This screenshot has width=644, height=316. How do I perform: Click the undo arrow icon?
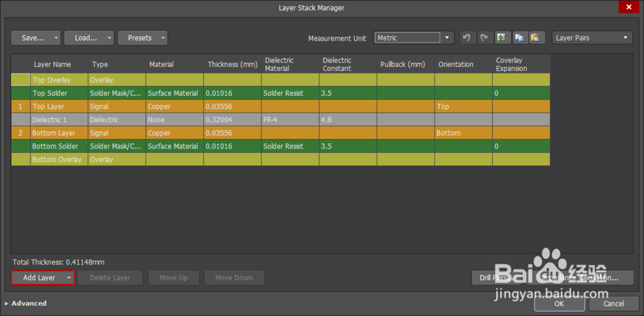point(466,38)
